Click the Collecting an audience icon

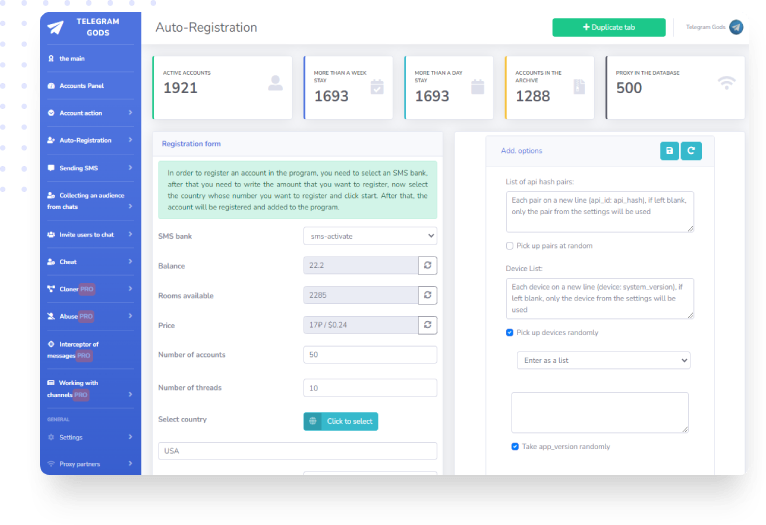51,195
